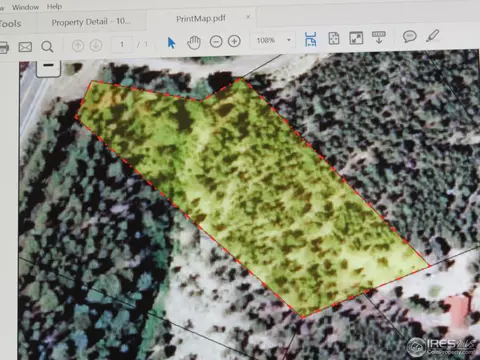This screenshot has width=480, height=360.
Task: Toggle full screen expand icon
Action: coord(356,38)
